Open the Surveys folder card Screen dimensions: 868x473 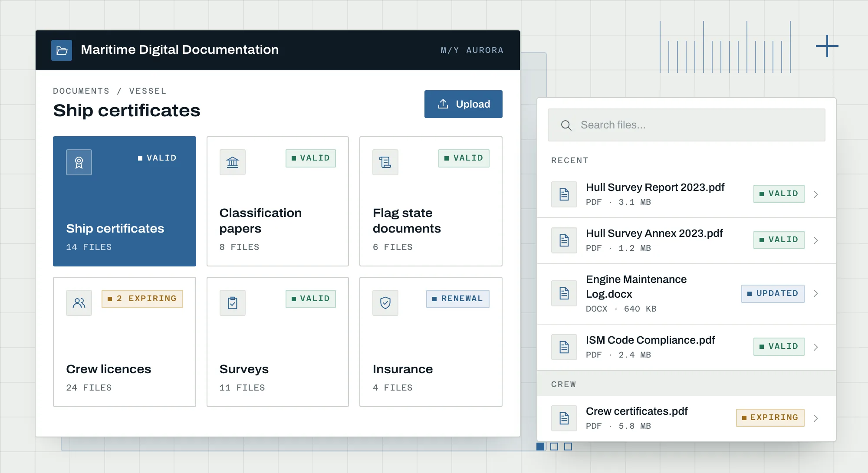(x=278, y=342)
